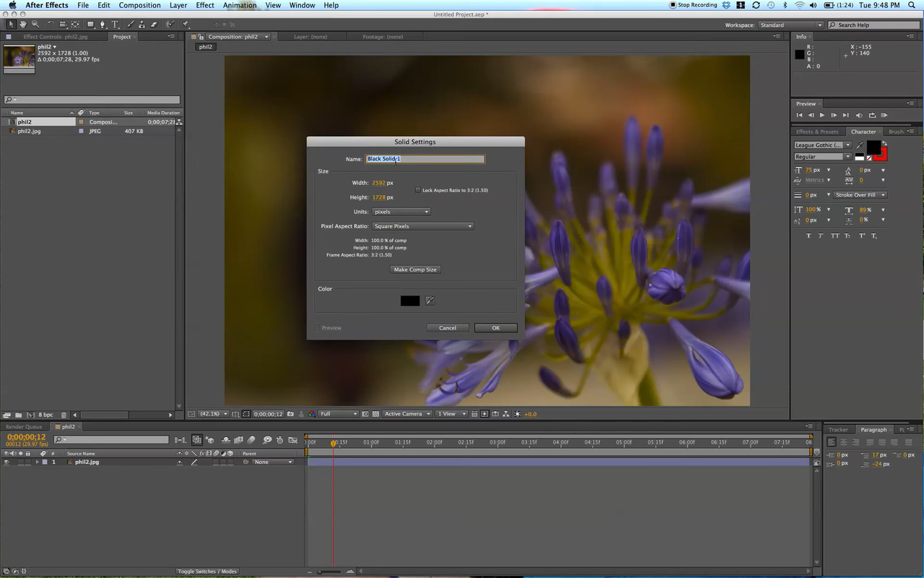
Task: Select the Pen tool in the toolbar
Action: [x=103, y=24]
